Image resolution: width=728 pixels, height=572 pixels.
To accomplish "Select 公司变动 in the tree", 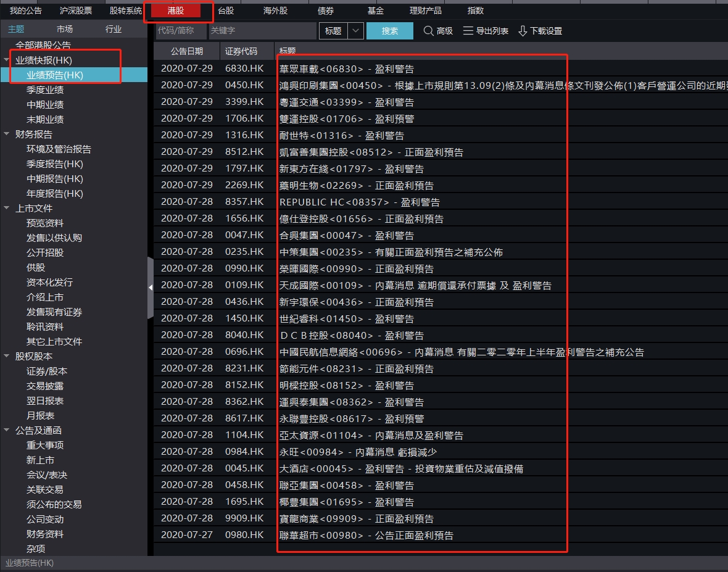I will (45, 519).
